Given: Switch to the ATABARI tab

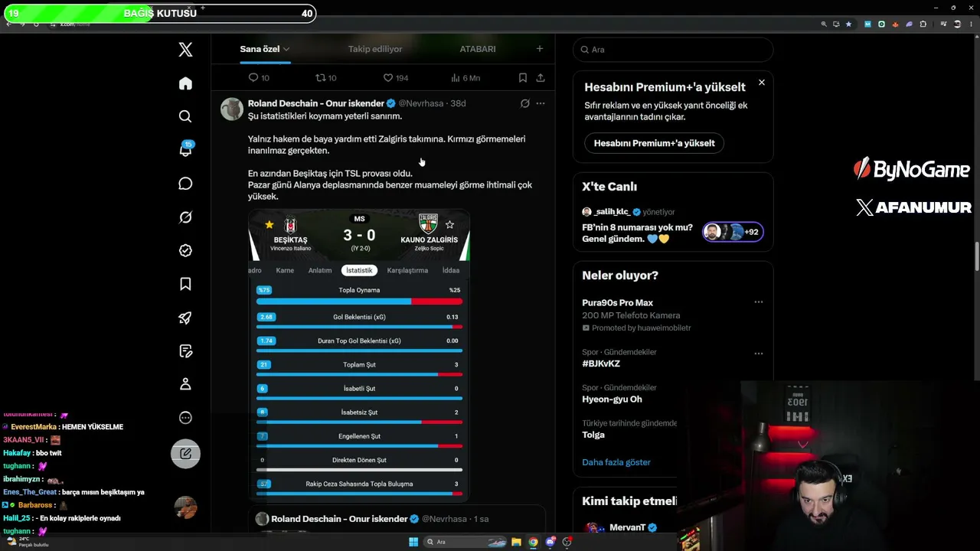Looking at the screenshot, I should (x=478, y=49).
